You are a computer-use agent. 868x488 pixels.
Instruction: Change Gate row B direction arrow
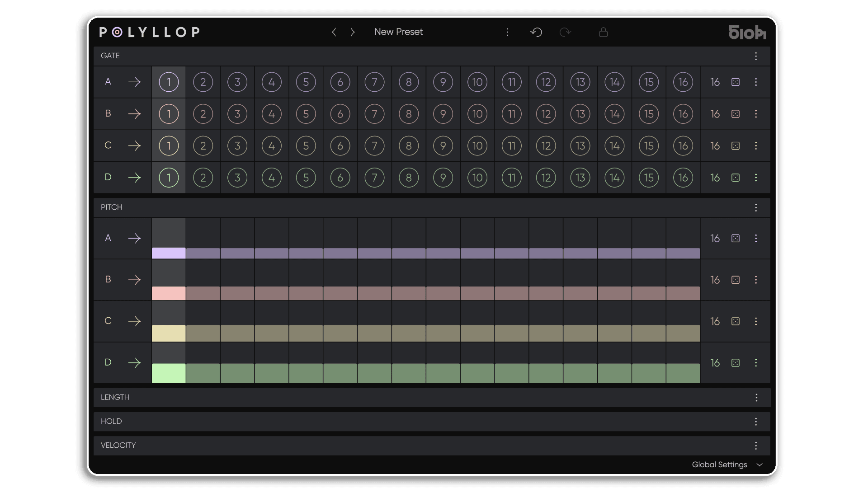coord(134,114)
